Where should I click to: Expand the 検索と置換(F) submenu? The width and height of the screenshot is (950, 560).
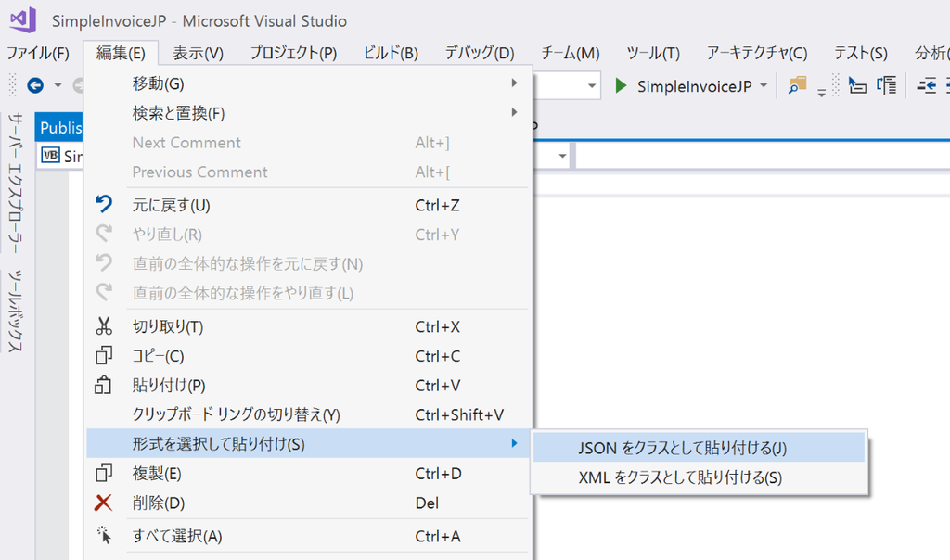pos(514,112)
